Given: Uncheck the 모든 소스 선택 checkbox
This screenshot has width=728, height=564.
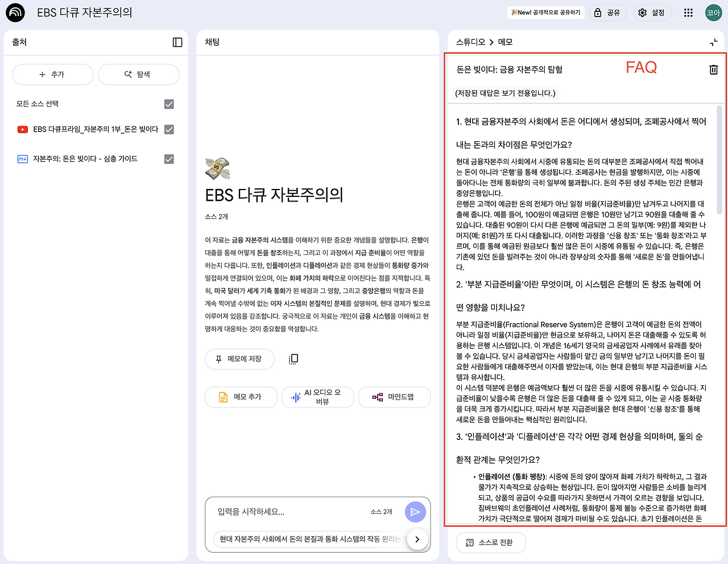Looking at the screenshot, I should coord(168,104).
